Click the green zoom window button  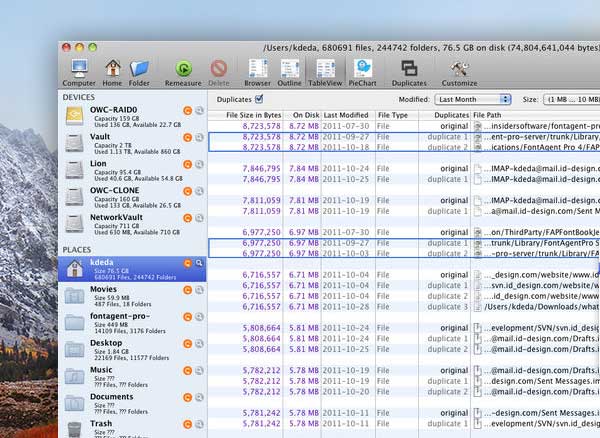click(x=93, y=47)
